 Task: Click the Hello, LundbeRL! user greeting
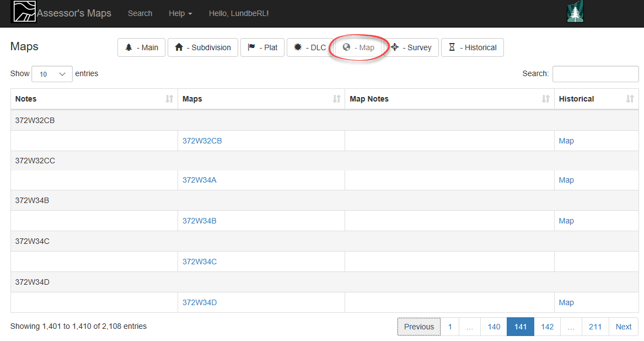[x=239, y=14]
